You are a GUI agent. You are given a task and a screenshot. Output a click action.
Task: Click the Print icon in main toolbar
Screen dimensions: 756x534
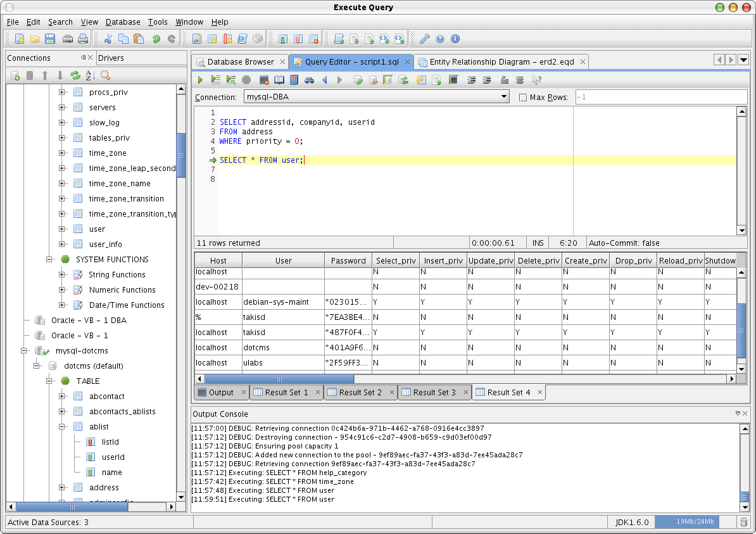82,39
